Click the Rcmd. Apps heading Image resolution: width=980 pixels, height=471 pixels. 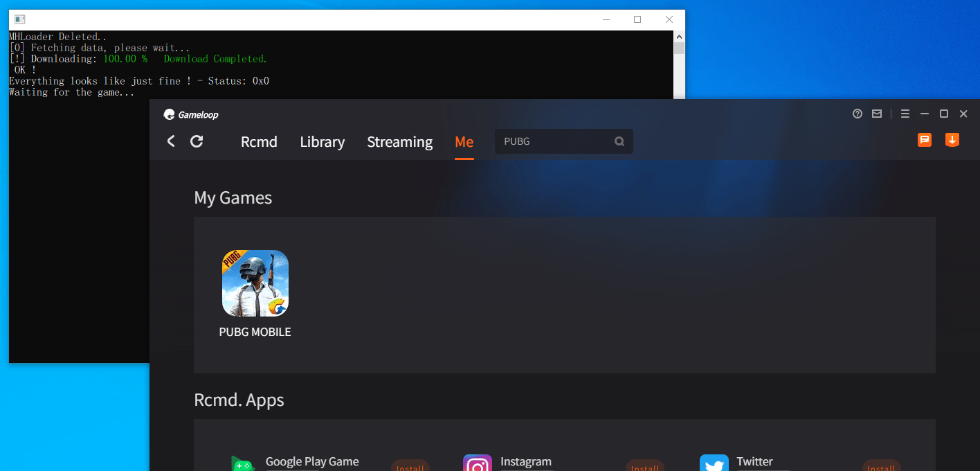(239, 400)
